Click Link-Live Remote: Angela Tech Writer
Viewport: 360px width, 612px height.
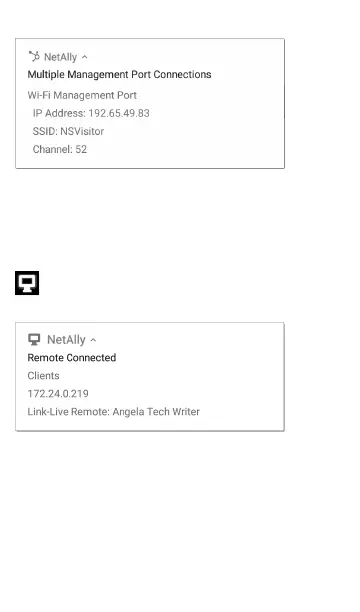114,412
